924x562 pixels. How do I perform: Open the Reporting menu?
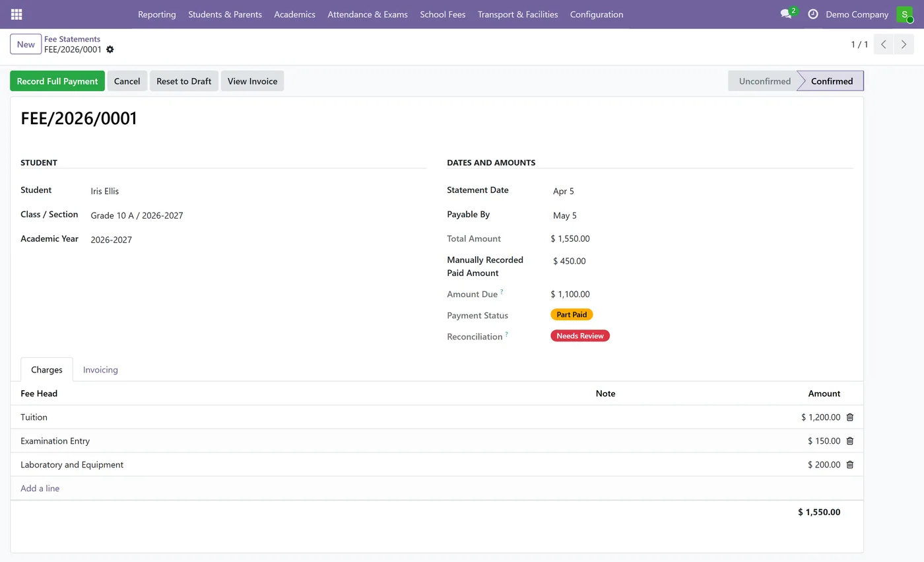point(157,14)
